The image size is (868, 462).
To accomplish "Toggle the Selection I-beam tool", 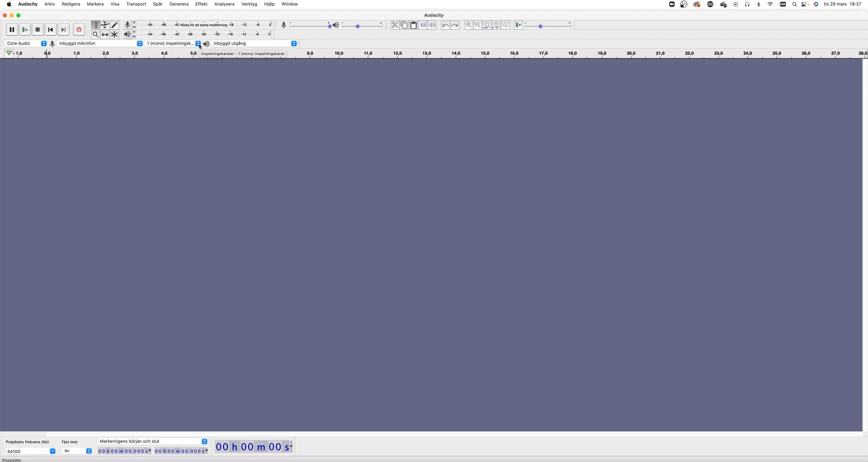I will coord(95,25).
